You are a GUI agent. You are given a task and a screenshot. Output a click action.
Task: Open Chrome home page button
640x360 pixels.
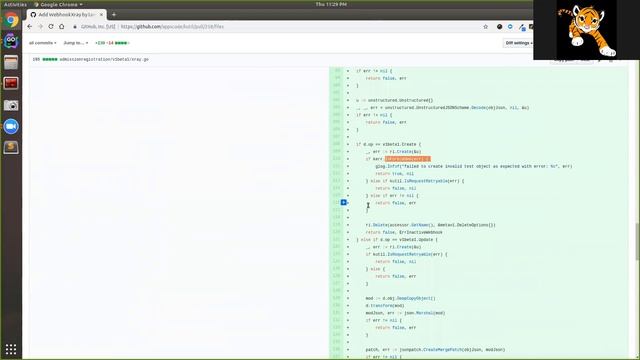(62, 27)
